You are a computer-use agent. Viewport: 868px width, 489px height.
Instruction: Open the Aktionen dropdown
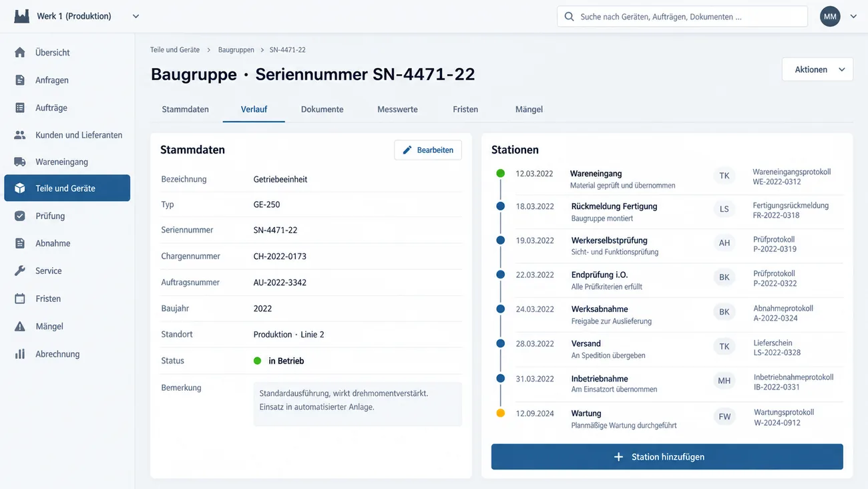[x=817, y=69]
